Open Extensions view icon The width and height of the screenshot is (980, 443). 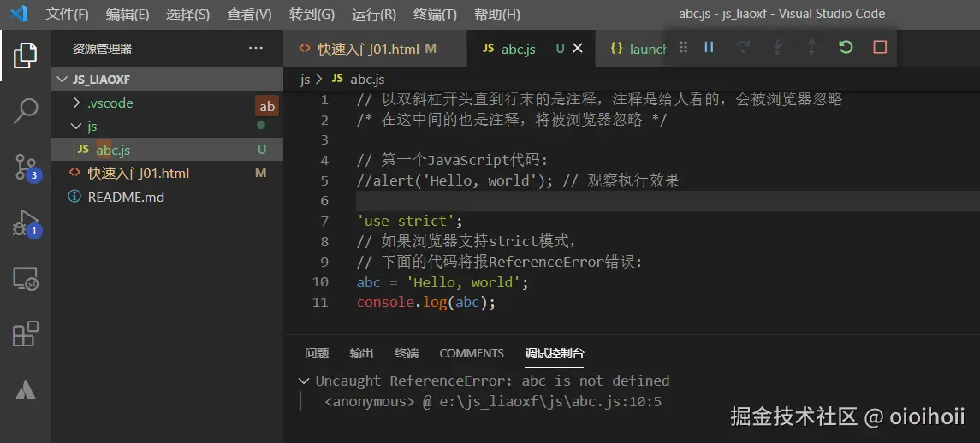pyautogui.click(x=26, y=334)
